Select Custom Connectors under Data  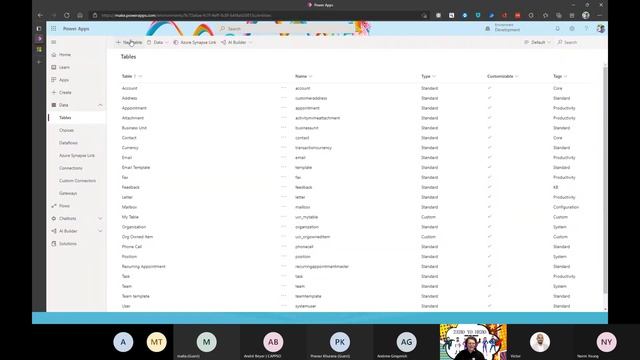click(x=77, y=181)
